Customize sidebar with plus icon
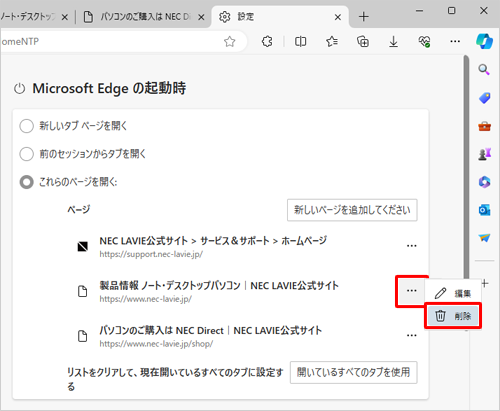 485,284
